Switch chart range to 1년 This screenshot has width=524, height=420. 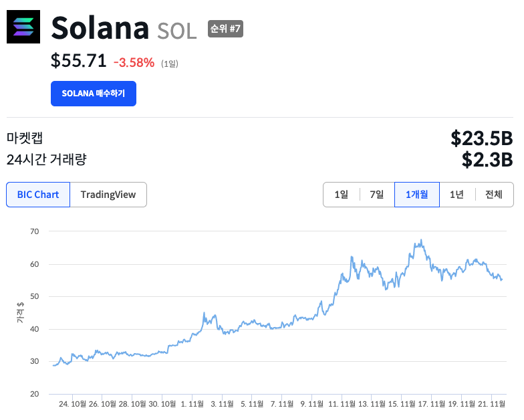click(x=457, y=195)
